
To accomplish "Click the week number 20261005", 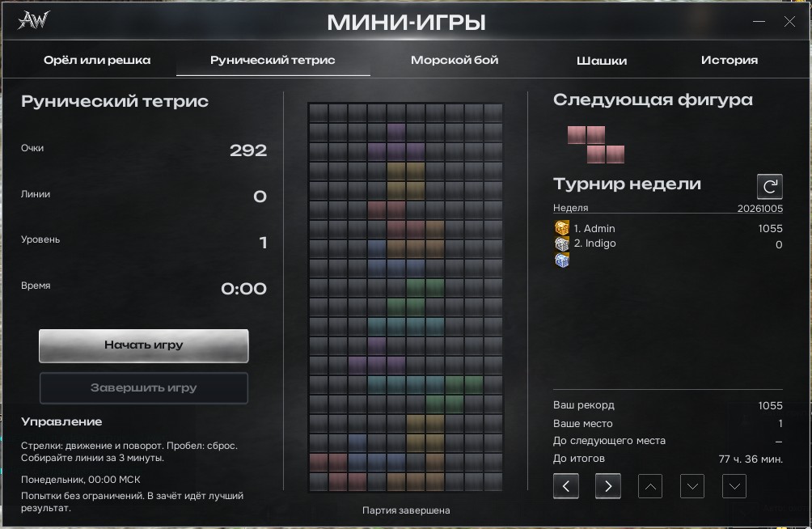I will [759, 209].
